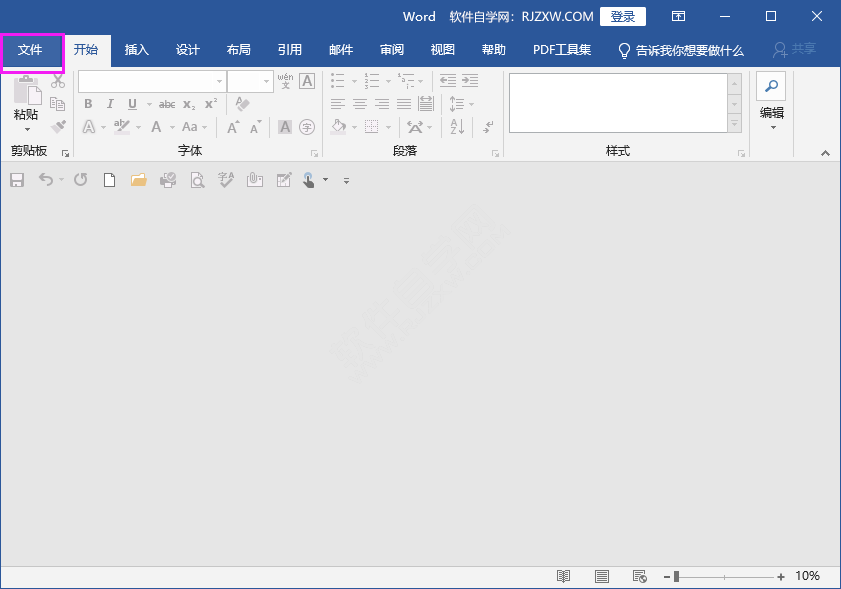Select the Format Painter tool
Screen dimensions: 841x589
(x=57, y=126)
